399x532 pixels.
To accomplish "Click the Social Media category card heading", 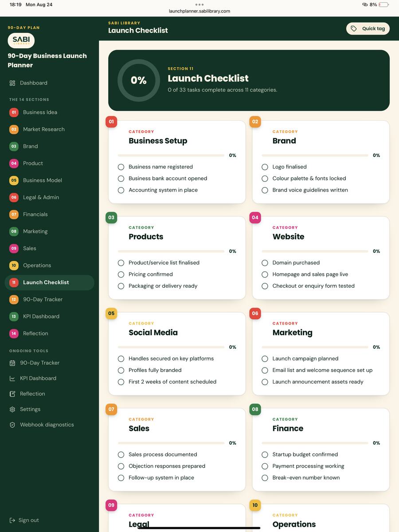I will 153,332.
